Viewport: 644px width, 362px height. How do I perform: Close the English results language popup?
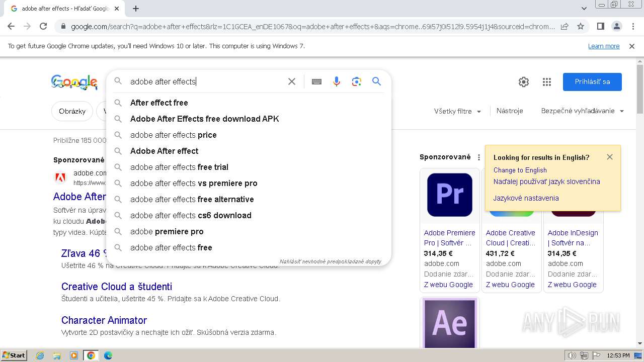pyautogui.click(x=610, y=157)
